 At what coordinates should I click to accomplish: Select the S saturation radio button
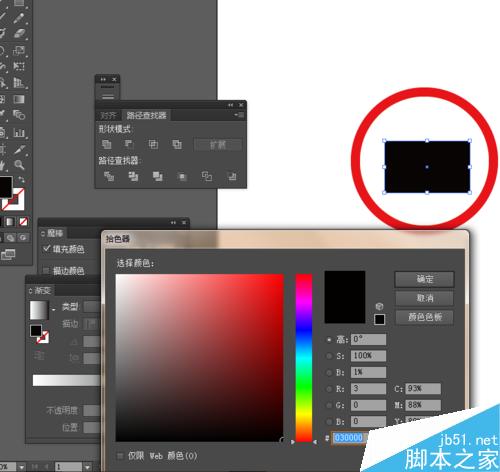tap(329, 356)
